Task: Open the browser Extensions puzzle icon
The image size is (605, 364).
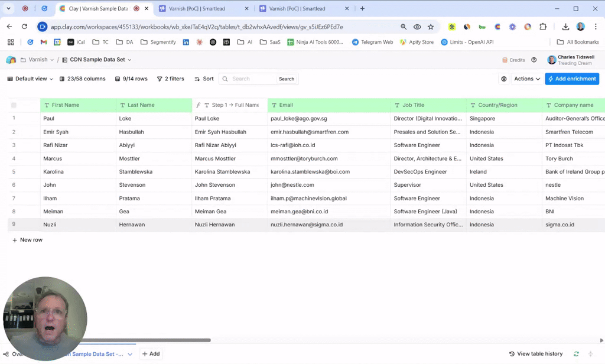Action: 543,27
